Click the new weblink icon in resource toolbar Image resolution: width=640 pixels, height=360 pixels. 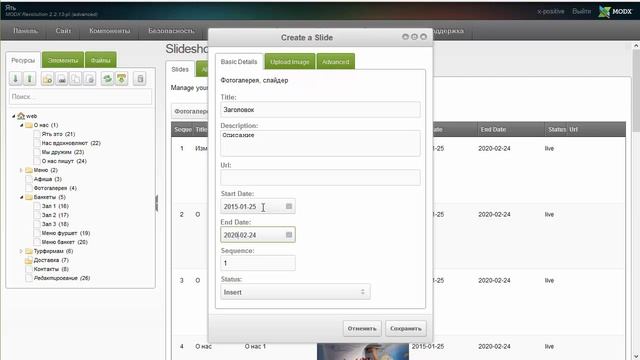click(62, 78)
